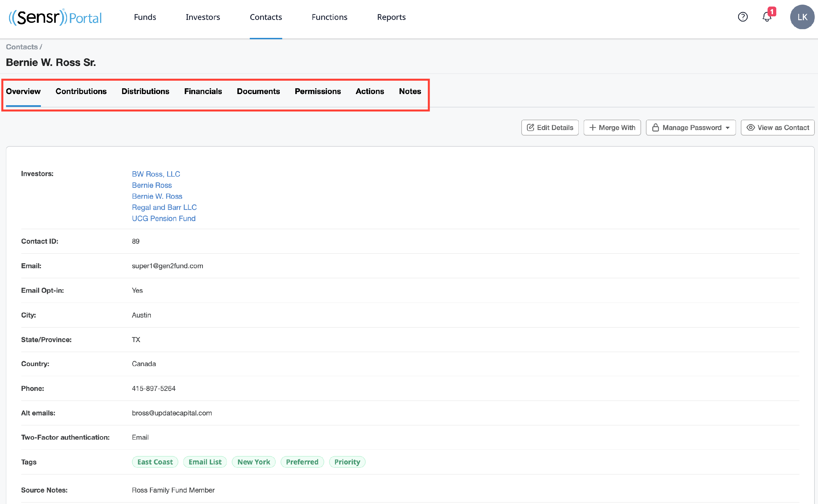
Task: Click the East Coast tag
Action: point(155,462)
